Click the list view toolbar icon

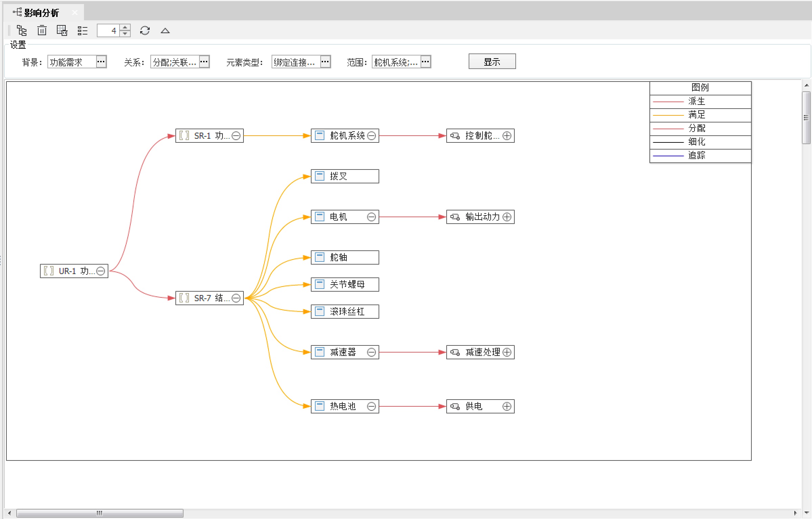(x=82, y=31)
